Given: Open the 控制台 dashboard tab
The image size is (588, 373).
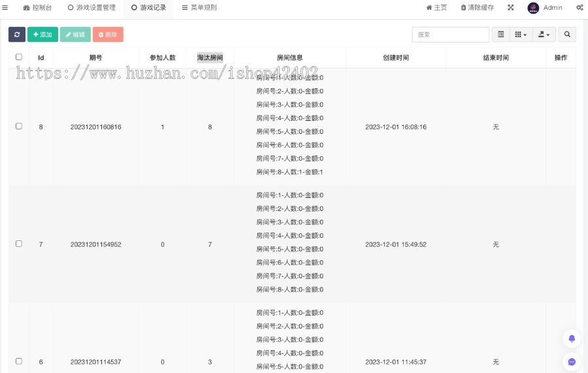Looking at the screenshot, I should click(x=37, y=7).
